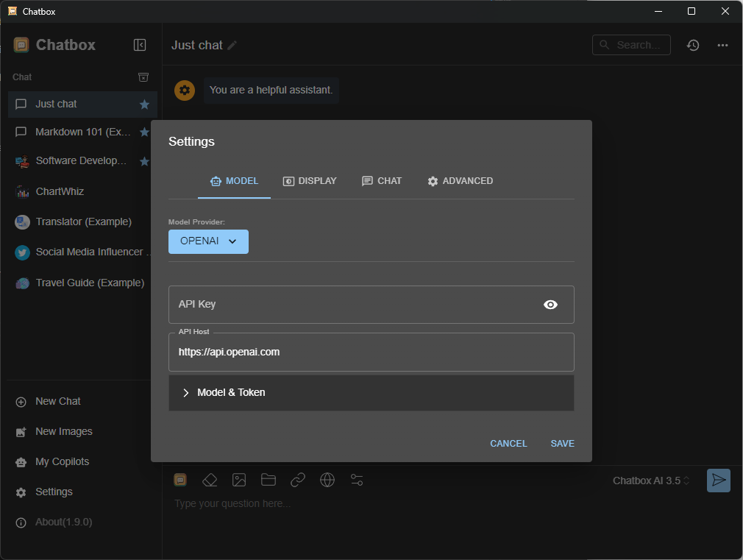Image resolution: width=743 pixels, height=560 pixels.
Task: Click the archive chats icon beside Chat
Action: (x=143, y=77)
